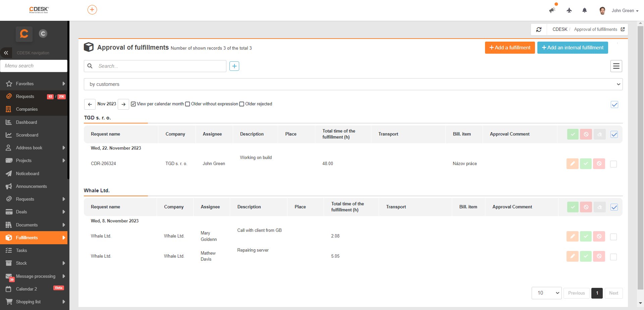Enable Older without expression checkbox
644x310 pixels.
[187, 104]
